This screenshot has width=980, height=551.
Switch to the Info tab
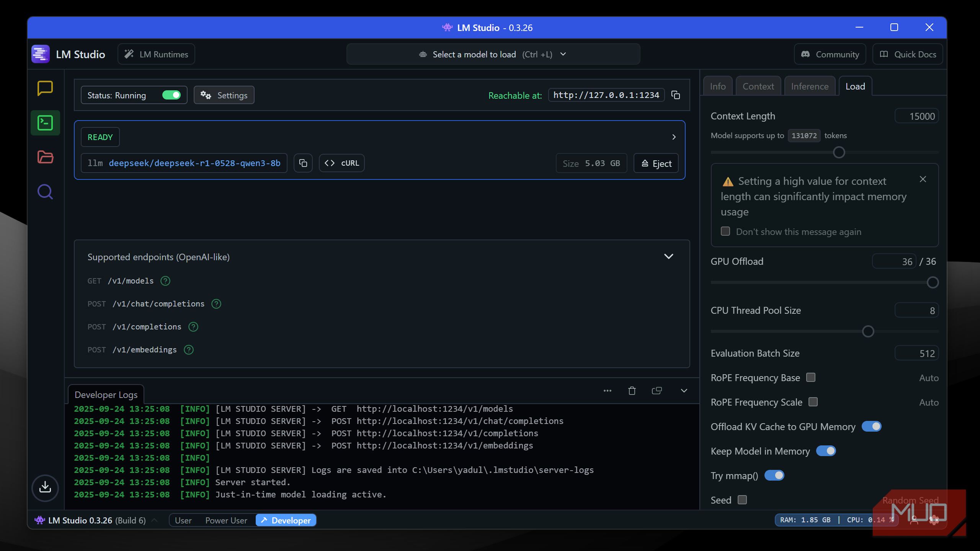718,86
